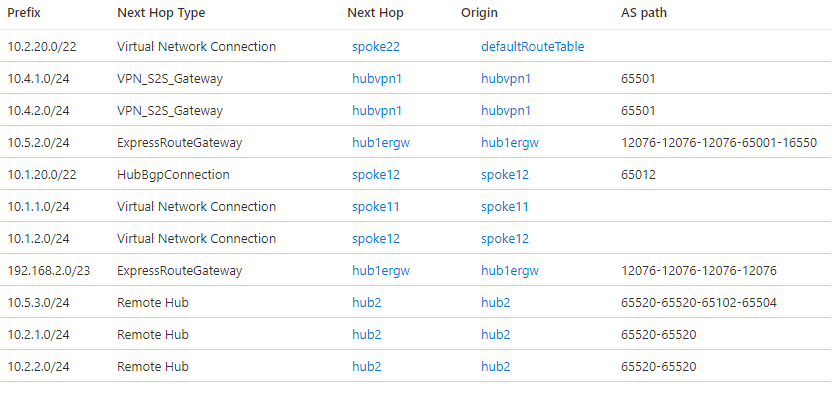Select hub2 origin in the 10.2.1.0/24 row
837x405 pixels.
[496, 335]
